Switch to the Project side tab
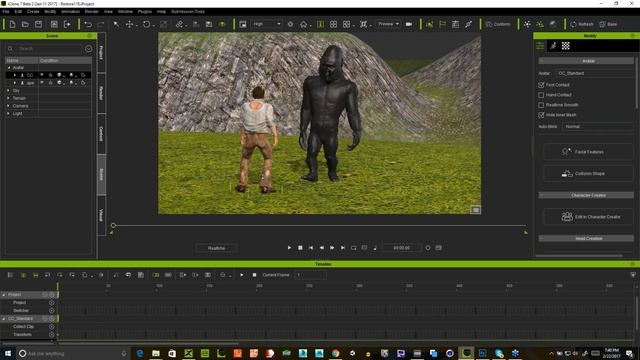The height and width of the screenshot is (360, 640). (101, 53)
